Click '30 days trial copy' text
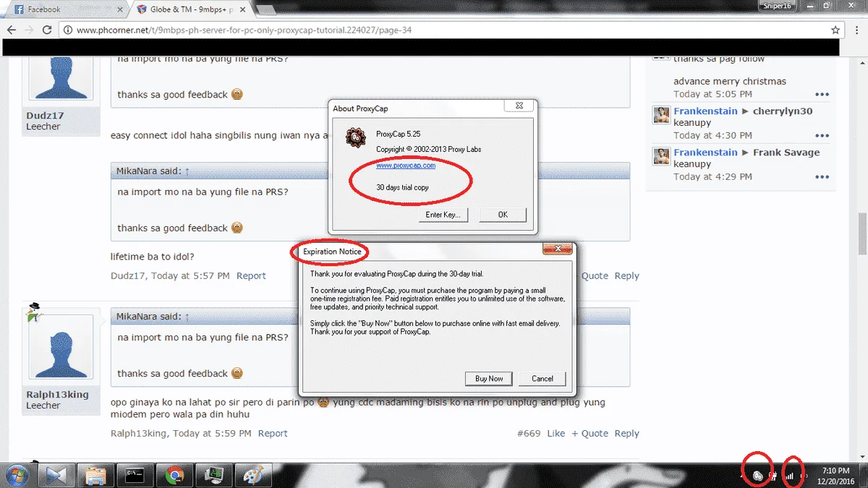Image resolution: width=868 pixels, height=488 pixels. click(x=402, y=187)
